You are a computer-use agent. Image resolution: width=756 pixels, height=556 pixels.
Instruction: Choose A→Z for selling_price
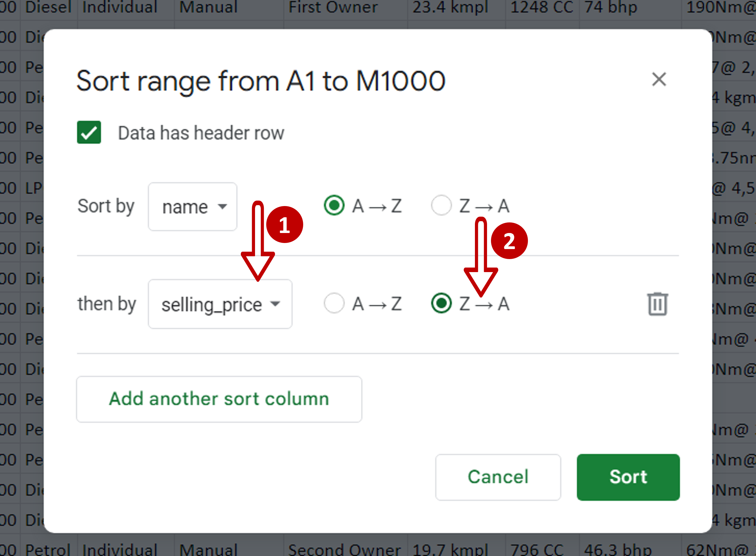coord(334,303)
